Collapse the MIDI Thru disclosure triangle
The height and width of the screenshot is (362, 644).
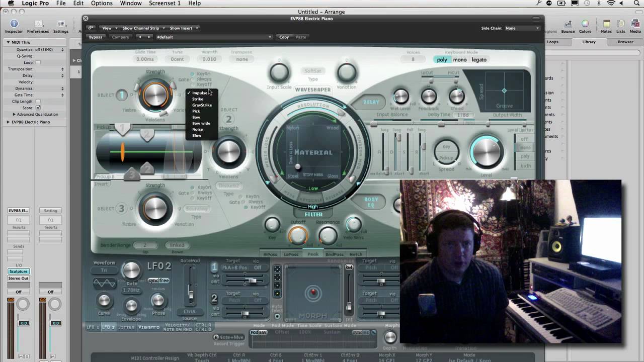click(x=8, y=42)
